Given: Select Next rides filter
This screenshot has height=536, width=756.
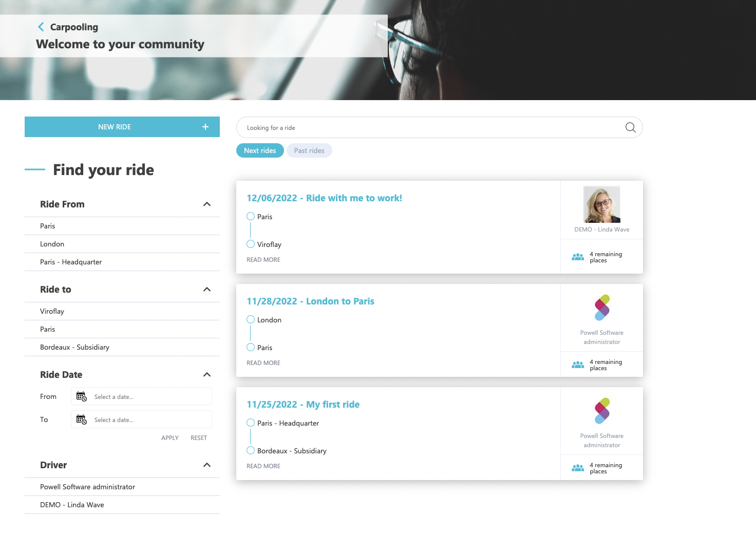Looking at the screenshot, I should click(260, 150).
